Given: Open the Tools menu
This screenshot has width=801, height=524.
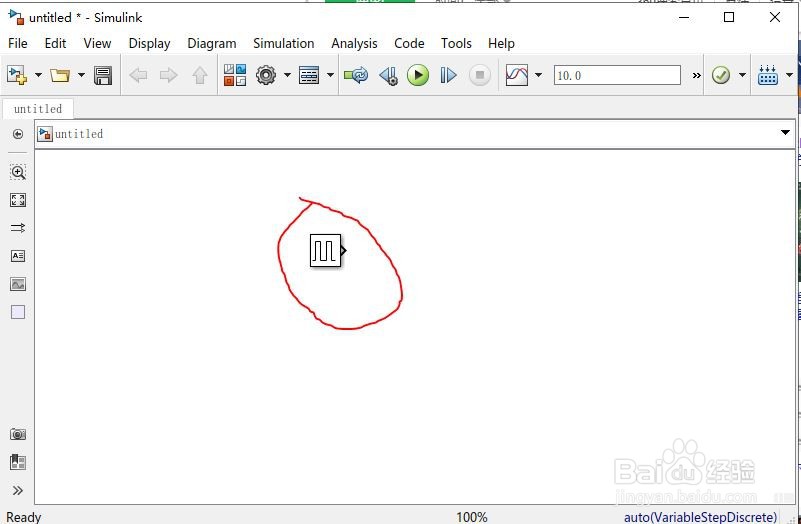Looking at the screenshot, I should 456,43.
